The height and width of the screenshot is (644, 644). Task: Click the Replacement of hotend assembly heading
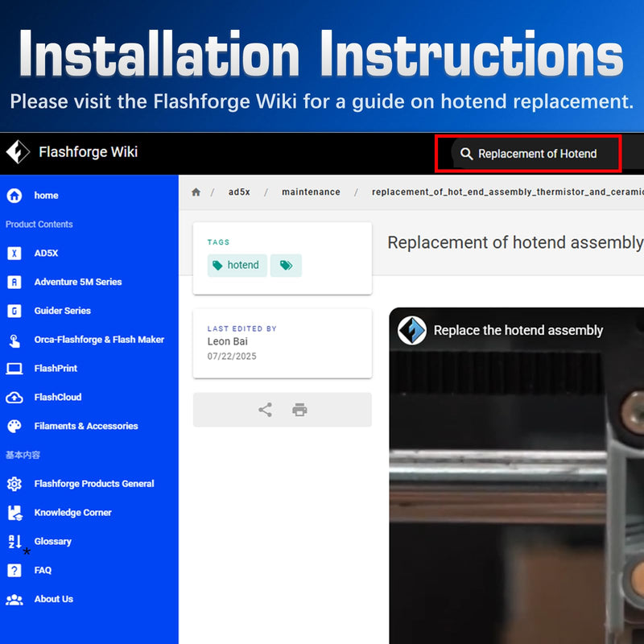point(515,242)
